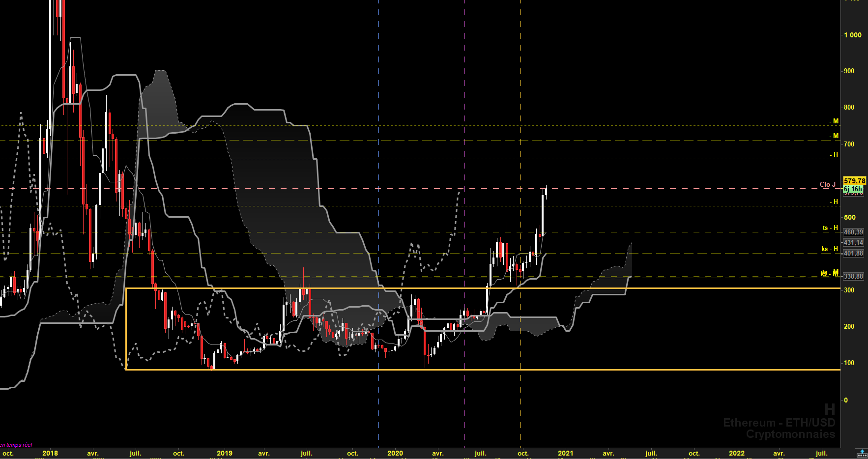Click the current price label 579,78

[x=854, y=181]
